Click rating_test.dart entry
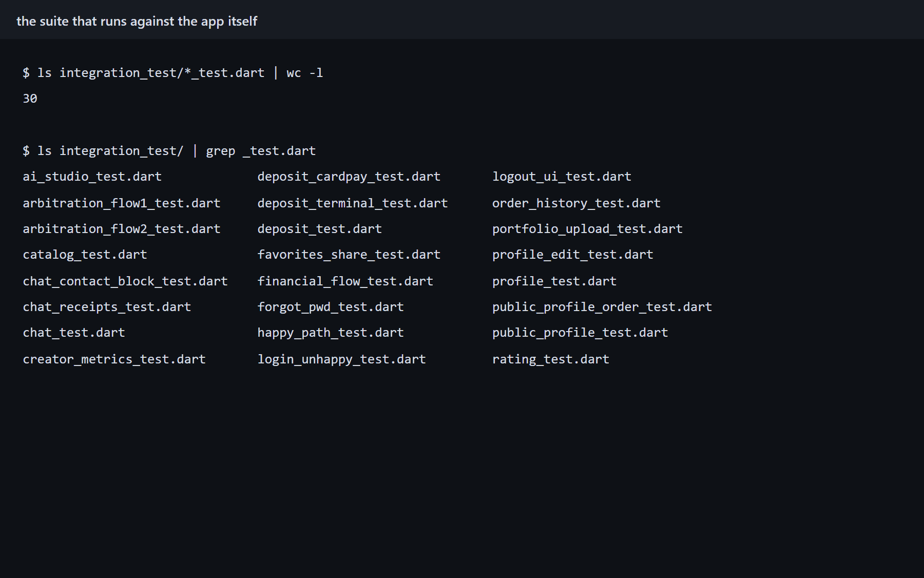 551,359
